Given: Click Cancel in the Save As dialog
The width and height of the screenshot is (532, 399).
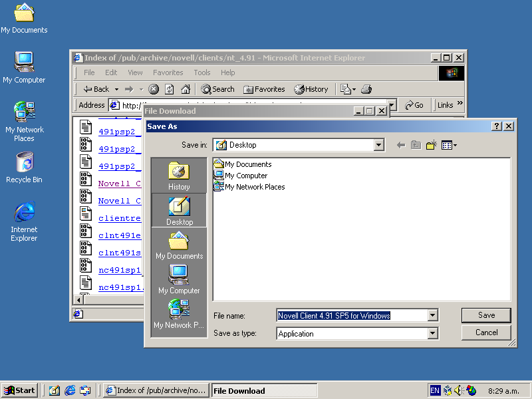Looking at the screenshot, I should click(x=486, y=332).
